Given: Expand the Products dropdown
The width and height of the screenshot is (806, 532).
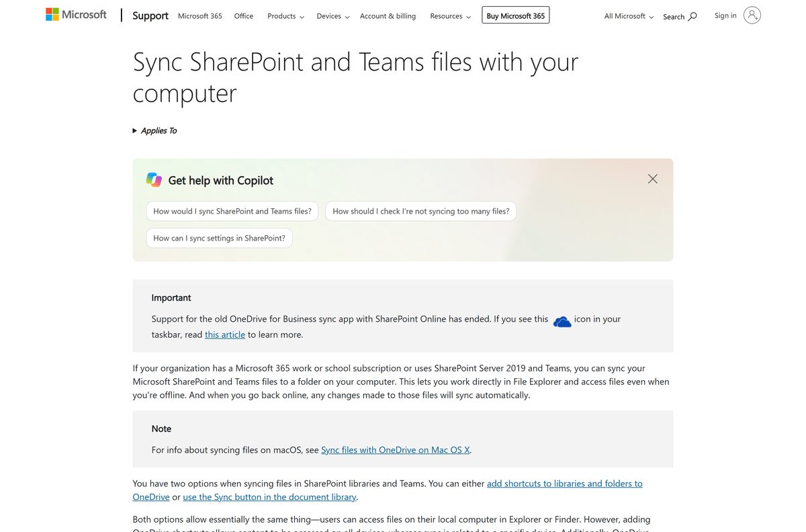Looking at the screenshot, I should click(x=285, y=16).
